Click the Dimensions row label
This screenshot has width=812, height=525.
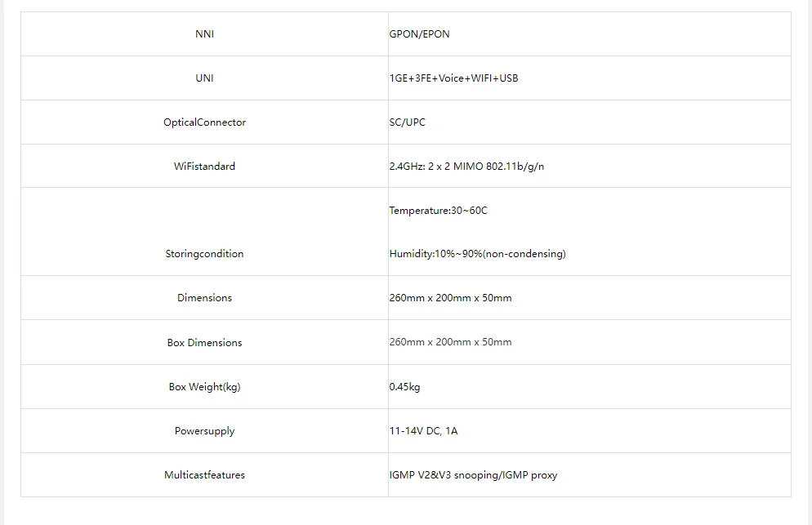(204, 298)
